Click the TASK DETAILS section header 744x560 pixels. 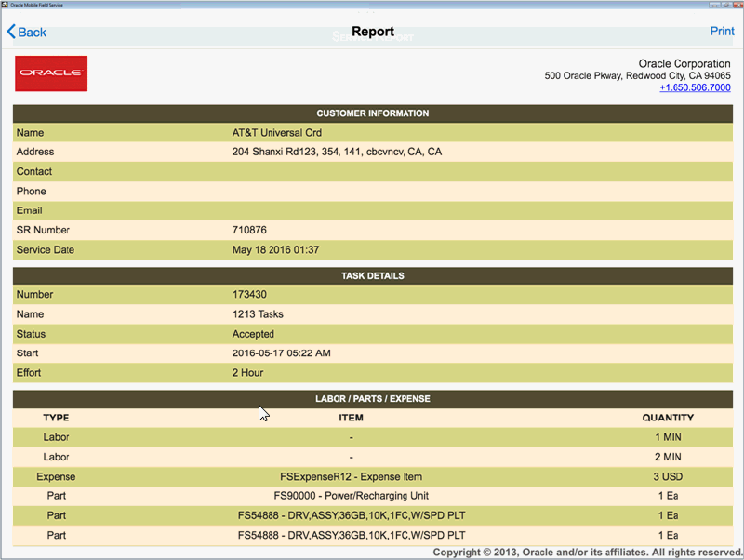tap(373, 275)
